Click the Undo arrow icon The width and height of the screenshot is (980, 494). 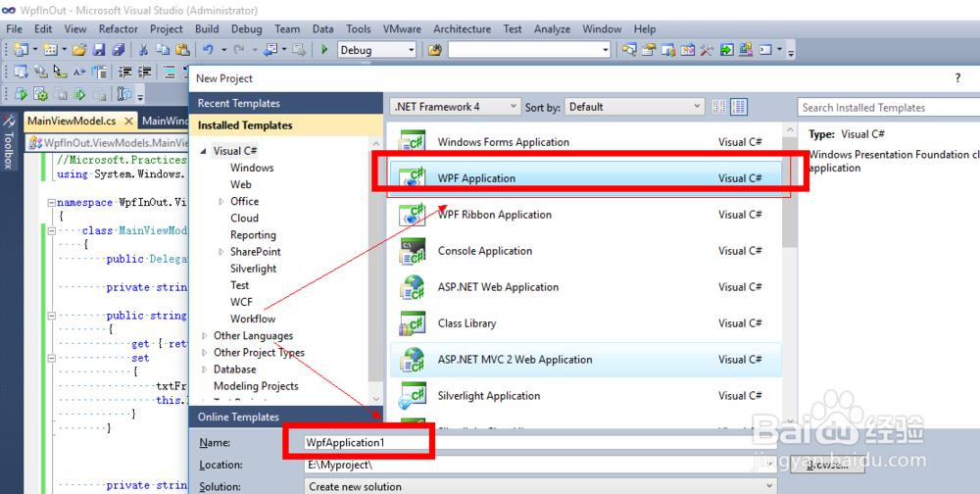208,50
